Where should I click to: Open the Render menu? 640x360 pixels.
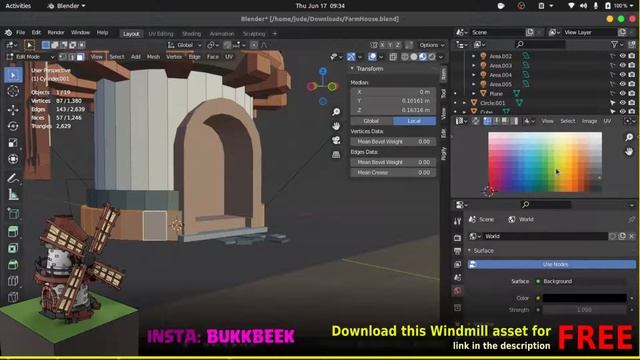pos(56,33)
